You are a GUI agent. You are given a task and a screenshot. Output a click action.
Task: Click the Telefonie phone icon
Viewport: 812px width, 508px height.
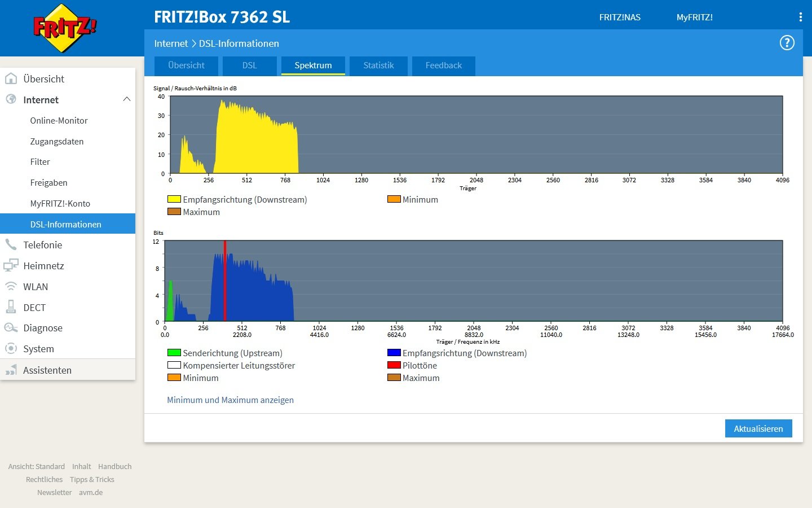11,244
